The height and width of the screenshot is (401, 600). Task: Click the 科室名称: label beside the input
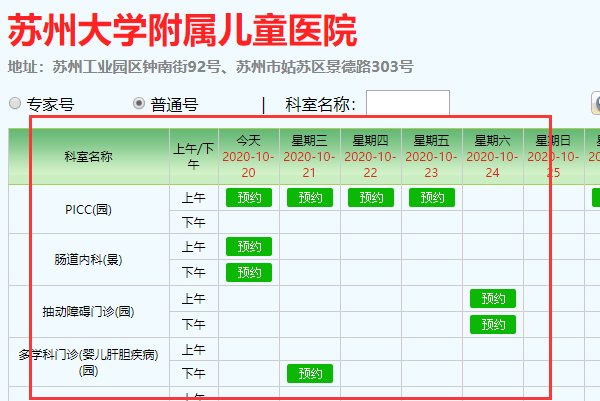[320, 104]
